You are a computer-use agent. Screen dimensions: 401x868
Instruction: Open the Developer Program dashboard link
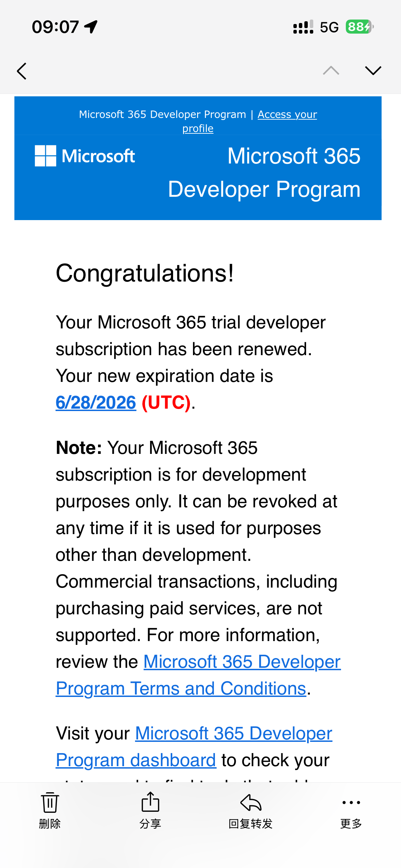[136, 760]
